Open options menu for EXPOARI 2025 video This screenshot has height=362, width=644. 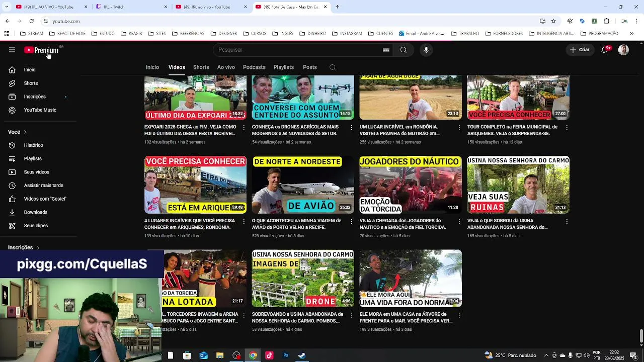point(244,128)
